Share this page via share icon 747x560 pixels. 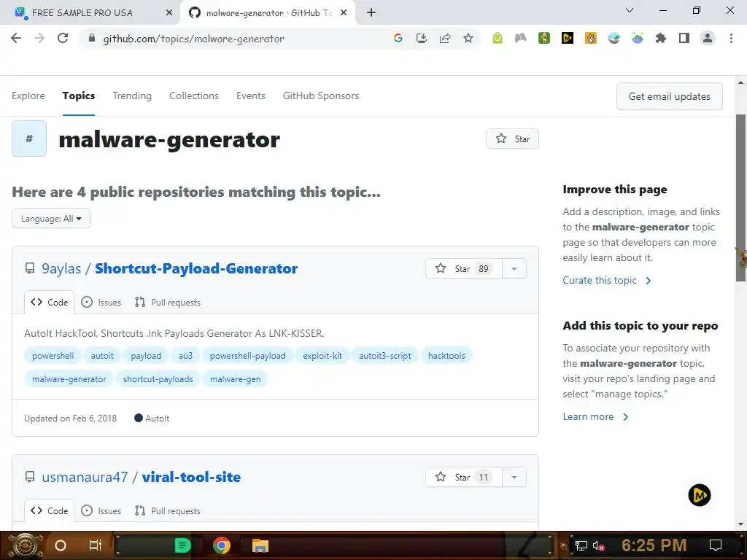[x=445, y=38]
